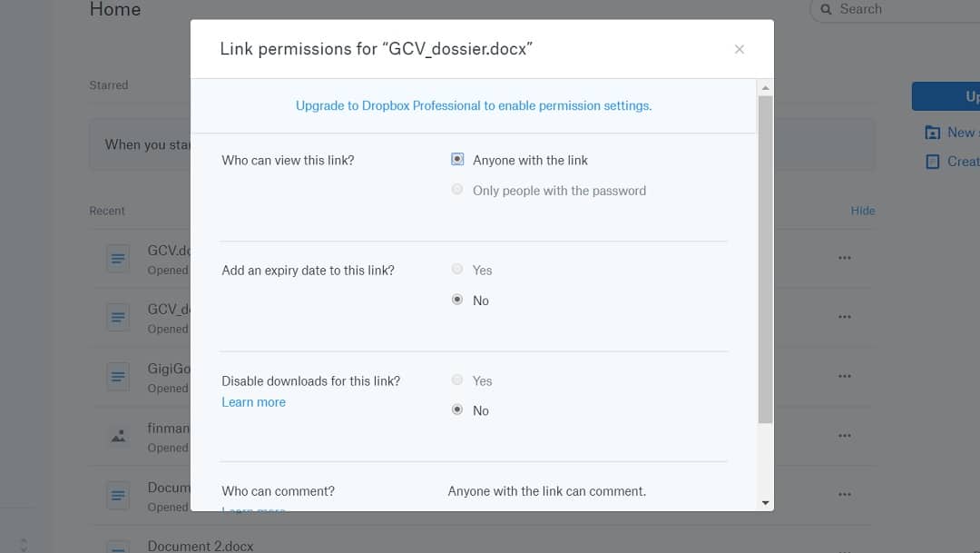The height and width of the screenshot is (553, 980).
Task: Open more options for GCV_dossier row
Action: (x=845, y=317)
